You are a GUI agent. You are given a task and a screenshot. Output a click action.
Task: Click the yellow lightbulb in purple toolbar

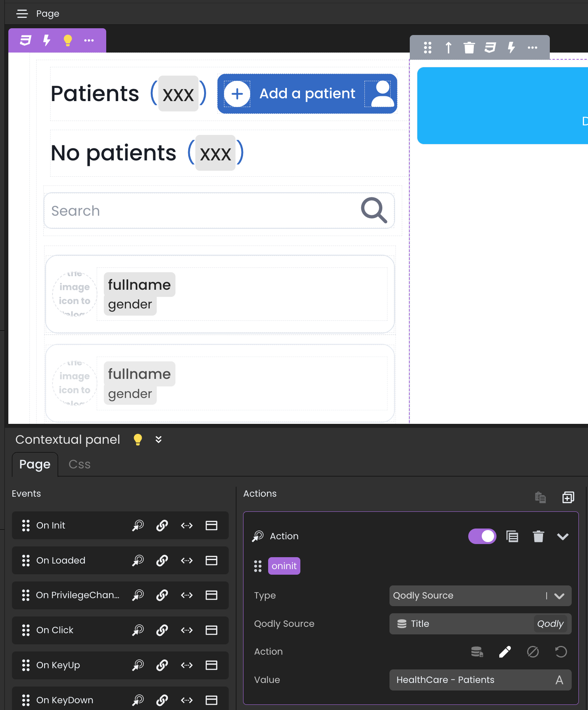click(x=68, y=40)
